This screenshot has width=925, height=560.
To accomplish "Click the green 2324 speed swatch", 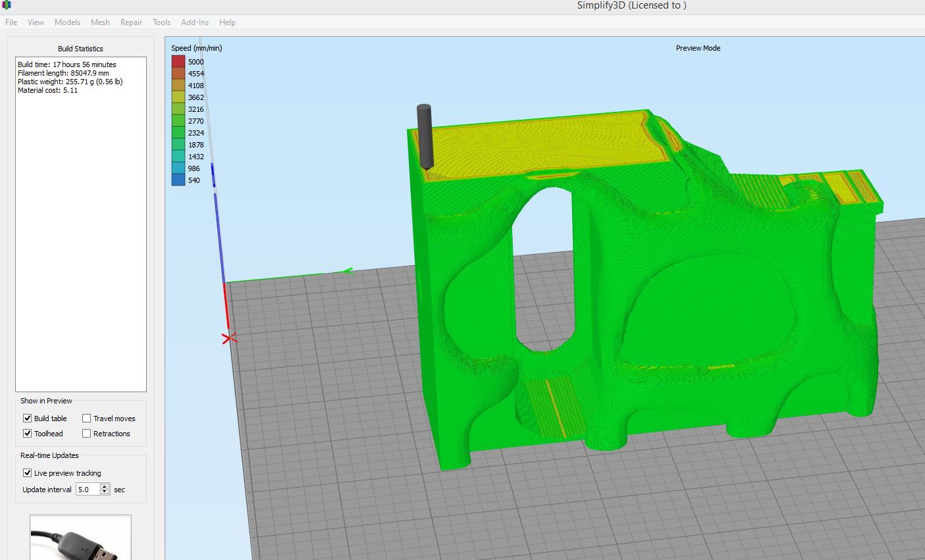I will point(178,133).
